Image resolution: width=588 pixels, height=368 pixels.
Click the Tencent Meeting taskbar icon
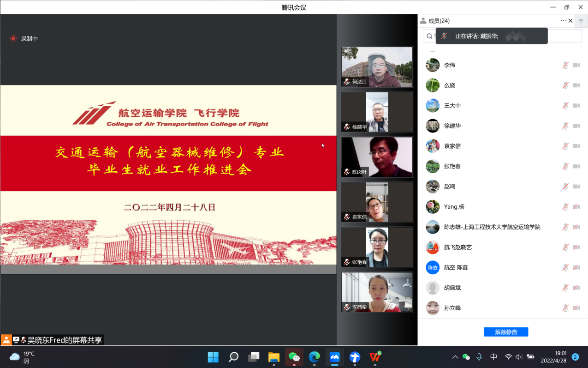(x=334, y=357)
